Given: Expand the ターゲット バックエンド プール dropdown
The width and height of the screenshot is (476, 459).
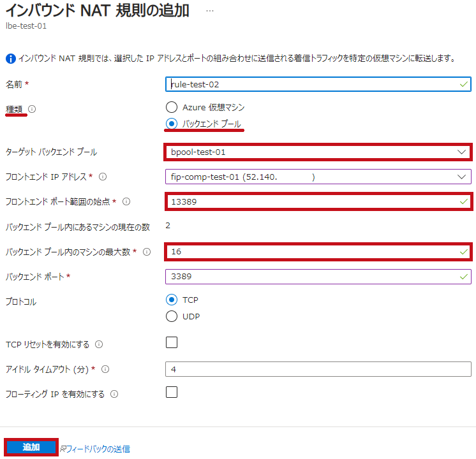Looking at the screenshot, I should [x=317, y=152].
